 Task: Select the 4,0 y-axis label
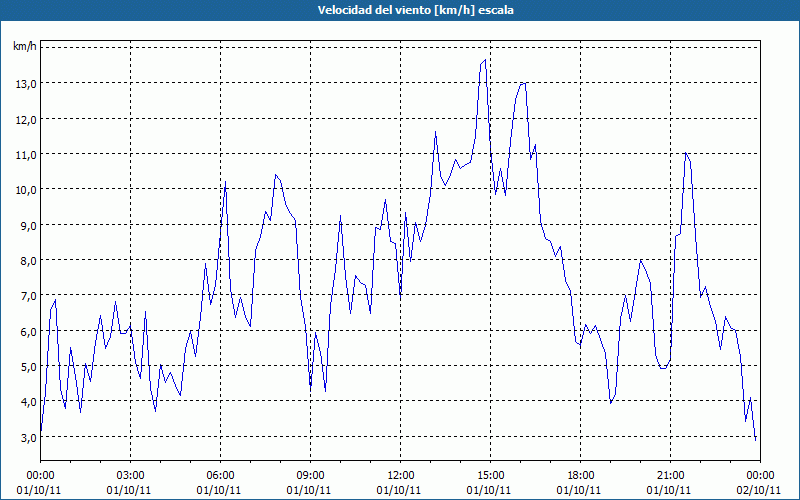pyautogui.click(x=29, y=402)
